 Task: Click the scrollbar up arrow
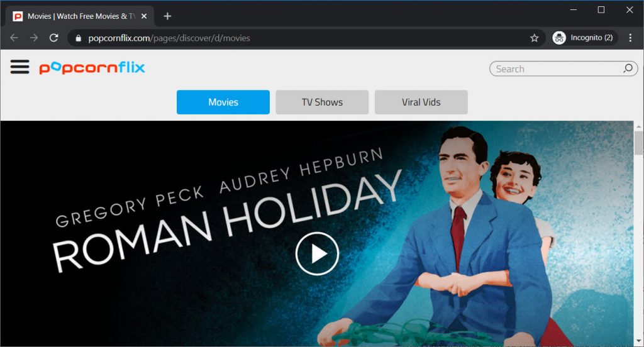click(639, 125)
